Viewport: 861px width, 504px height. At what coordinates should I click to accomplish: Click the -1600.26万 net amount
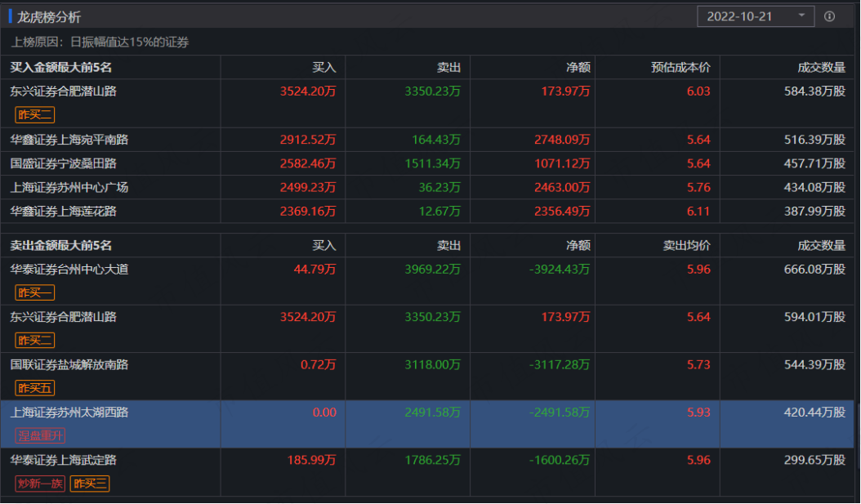click(x=560, y=460)
